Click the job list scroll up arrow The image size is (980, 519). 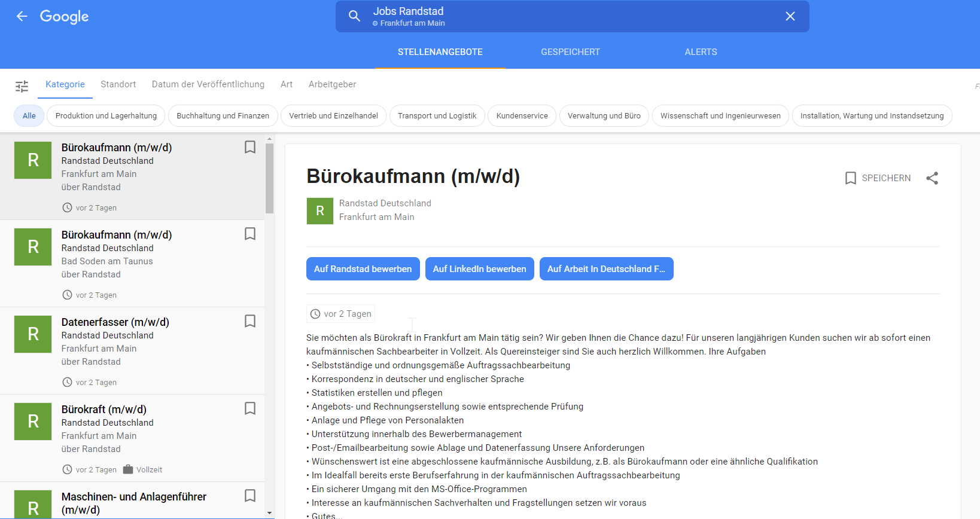(x=269, y=139)
